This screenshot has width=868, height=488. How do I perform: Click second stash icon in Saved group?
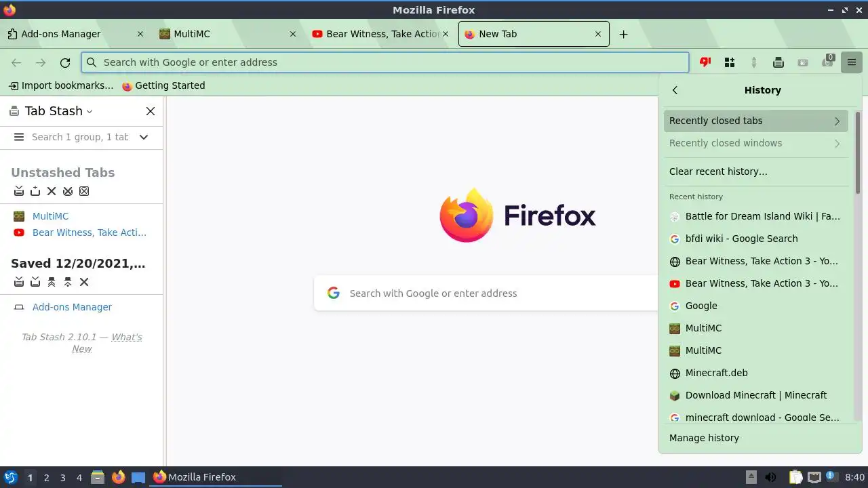click(35, 282)
